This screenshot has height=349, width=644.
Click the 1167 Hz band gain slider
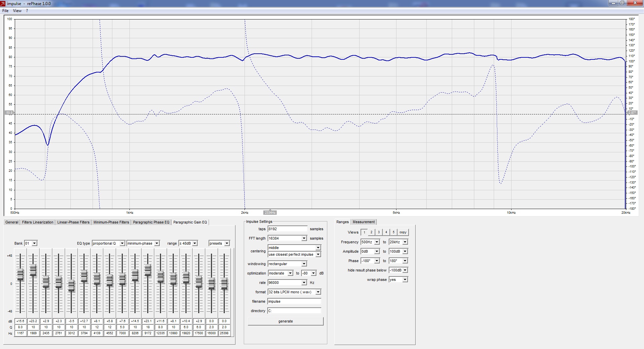click(x=20, y=275)
